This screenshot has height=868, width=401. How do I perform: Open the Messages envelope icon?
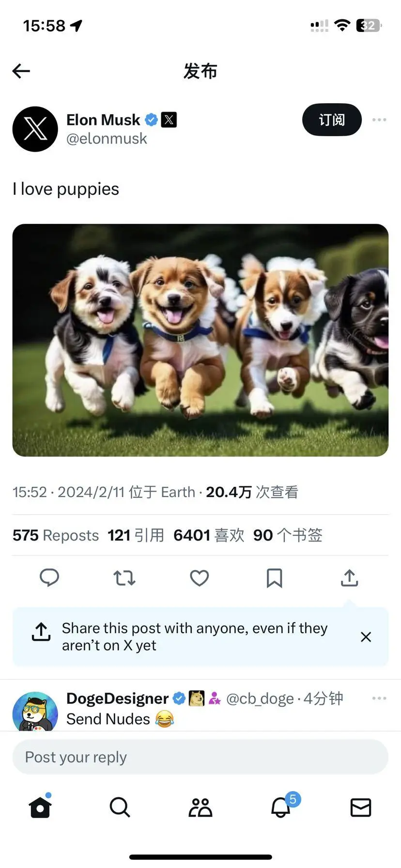(361, 807)
